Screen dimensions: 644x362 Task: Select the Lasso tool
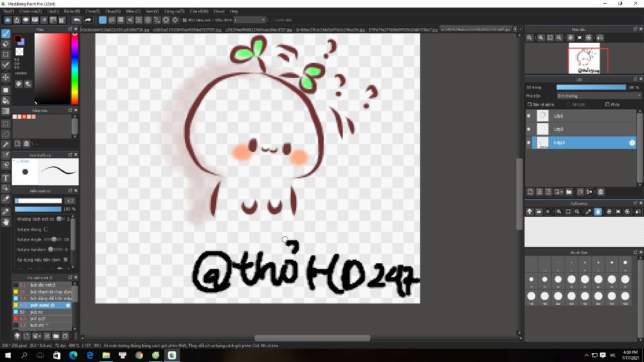(x=6, y=134)
